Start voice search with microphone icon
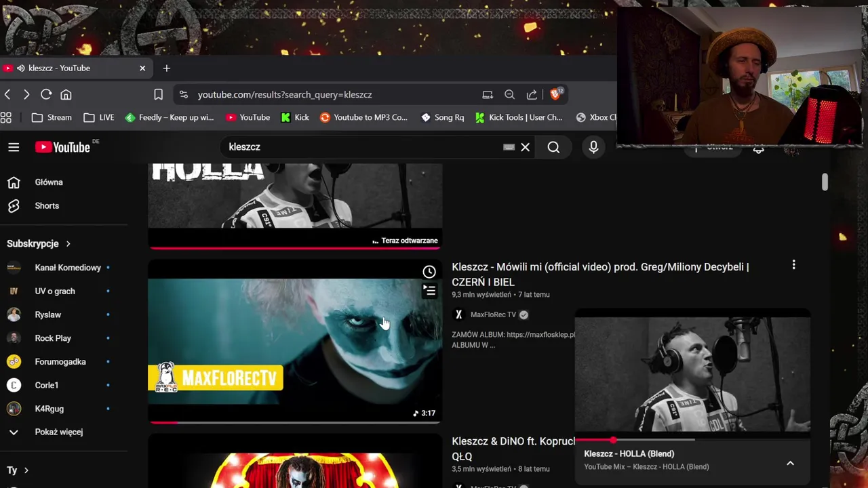Screen dimensions: 868x488 coord(593,147)
